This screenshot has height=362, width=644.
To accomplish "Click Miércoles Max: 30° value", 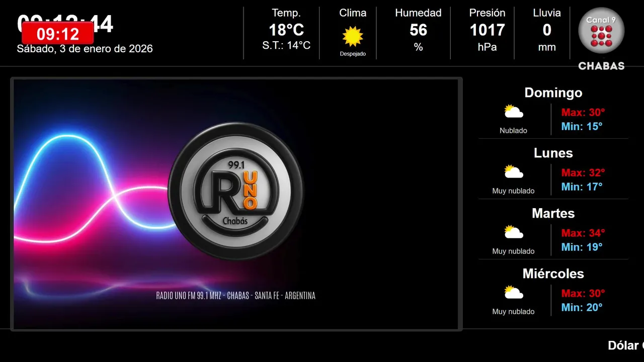I will [x=583, y=293].
